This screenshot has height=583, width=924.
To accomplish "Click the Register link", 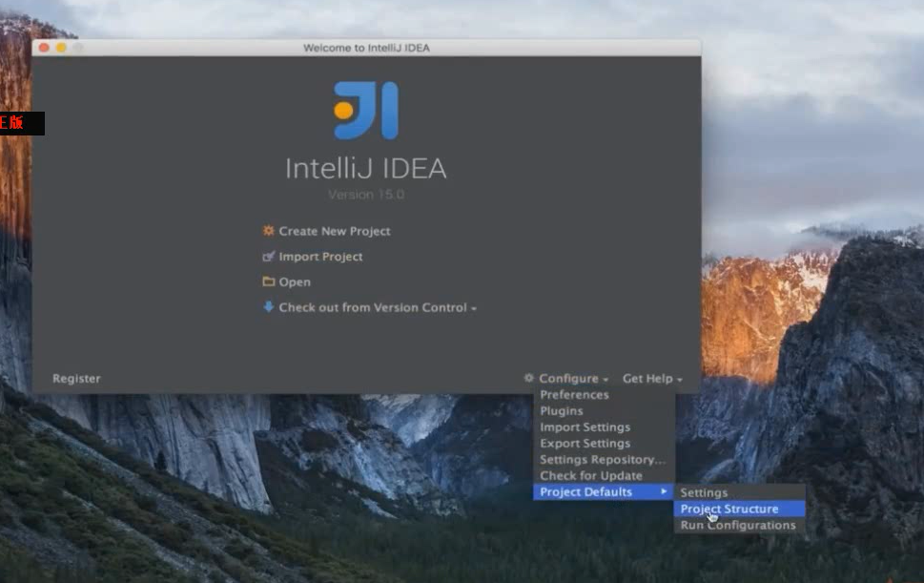I will click(76, 379).
